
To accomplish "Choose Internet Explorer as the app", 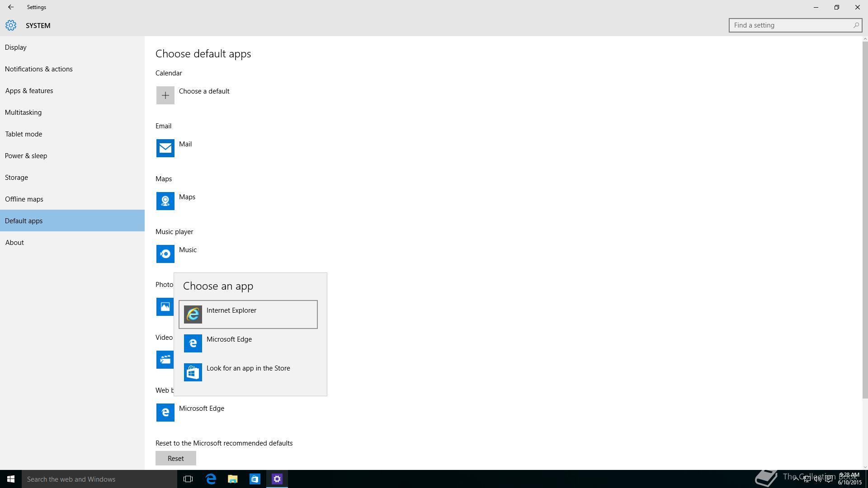I will (x=248, y=314).
